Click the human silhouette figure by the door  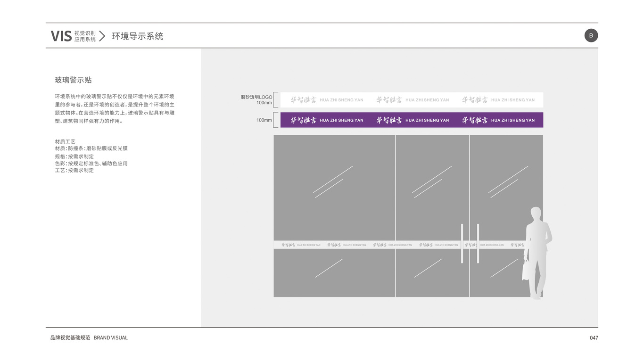pyautogui.click(x=537, y=253)
